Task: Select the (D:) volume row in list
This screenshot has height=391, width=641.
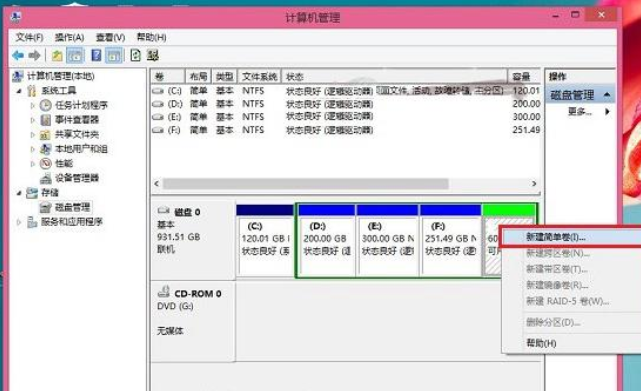Action: click(x=346, y=104)
